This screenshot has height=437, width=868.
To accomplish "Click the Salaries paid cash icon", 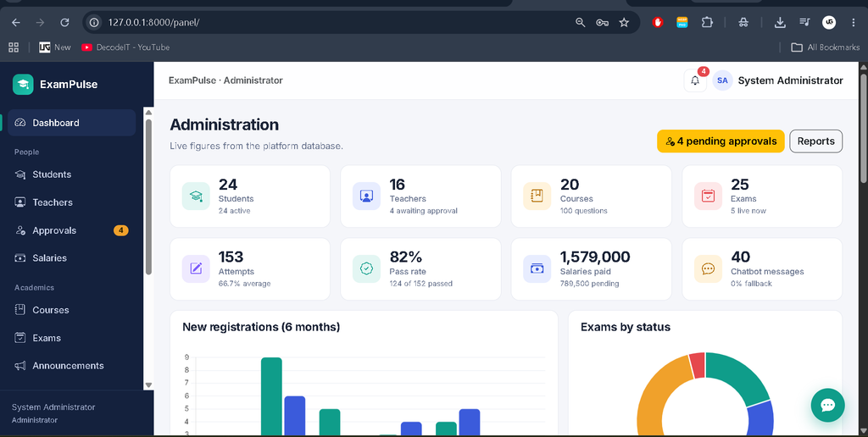I will coord(537,268).
